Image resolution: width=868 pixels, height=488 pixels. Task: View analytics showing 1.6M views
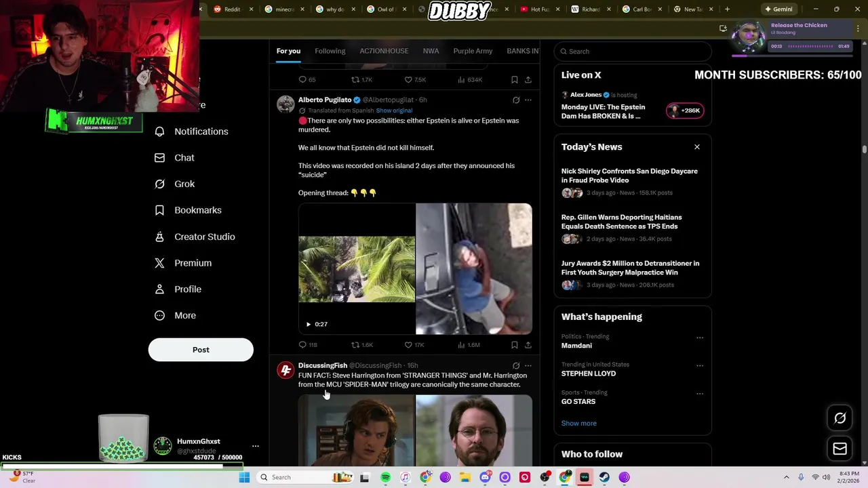[469, 345]
